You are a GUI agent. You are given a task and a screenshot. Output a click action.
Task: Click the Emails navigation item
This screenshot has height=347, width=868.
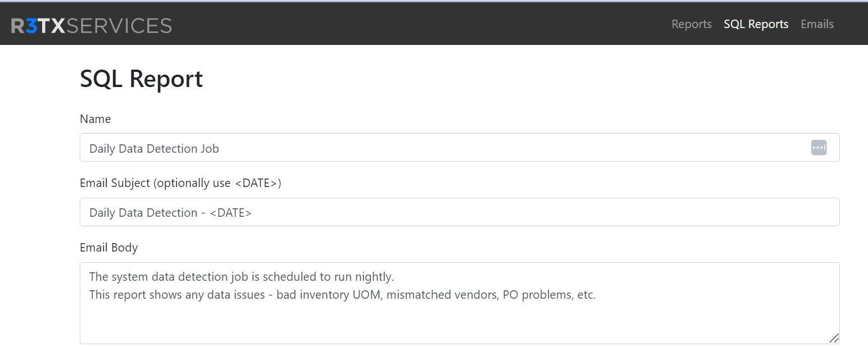pyautogui.click(x=817, y=24)
